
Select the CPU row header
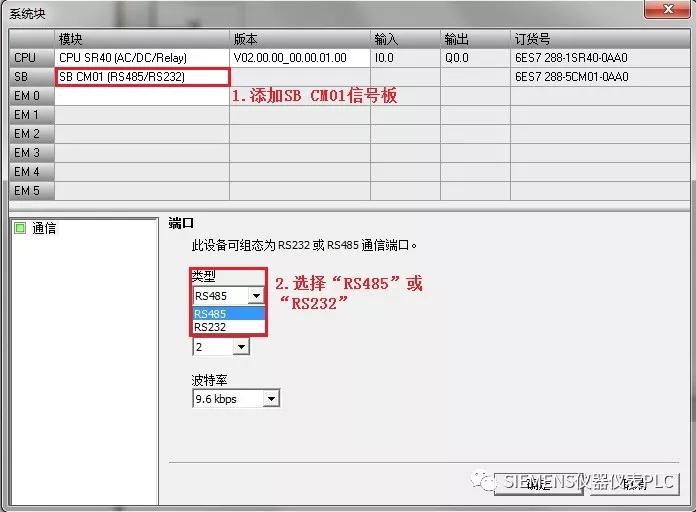pyautogui.click(x=32, y=58)
